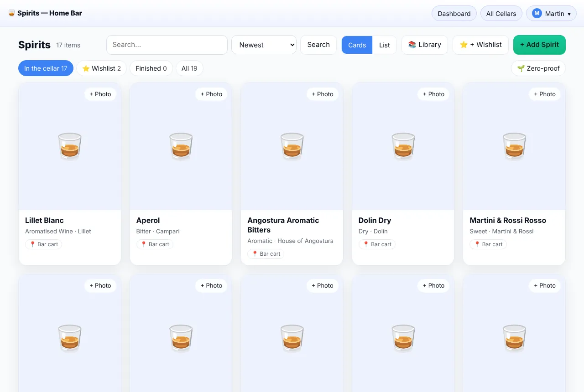Image resolution: width=584 pixels, height=392 pixels.
Task: Open the Lillet Blanc title
Action: click(44, 220)
